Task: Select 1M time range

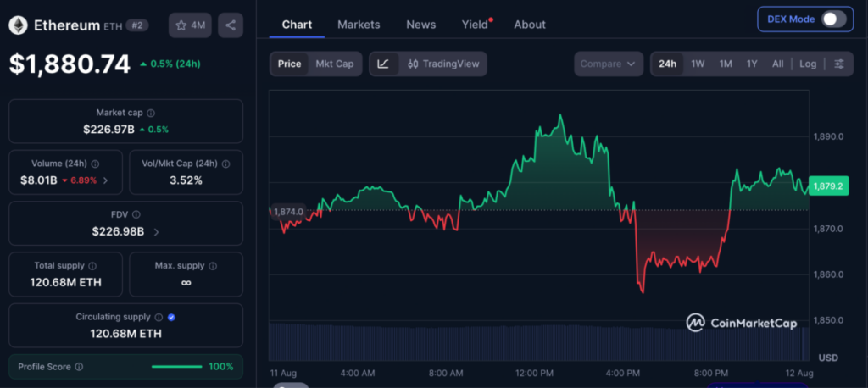Action: click(x=726, y=64)
